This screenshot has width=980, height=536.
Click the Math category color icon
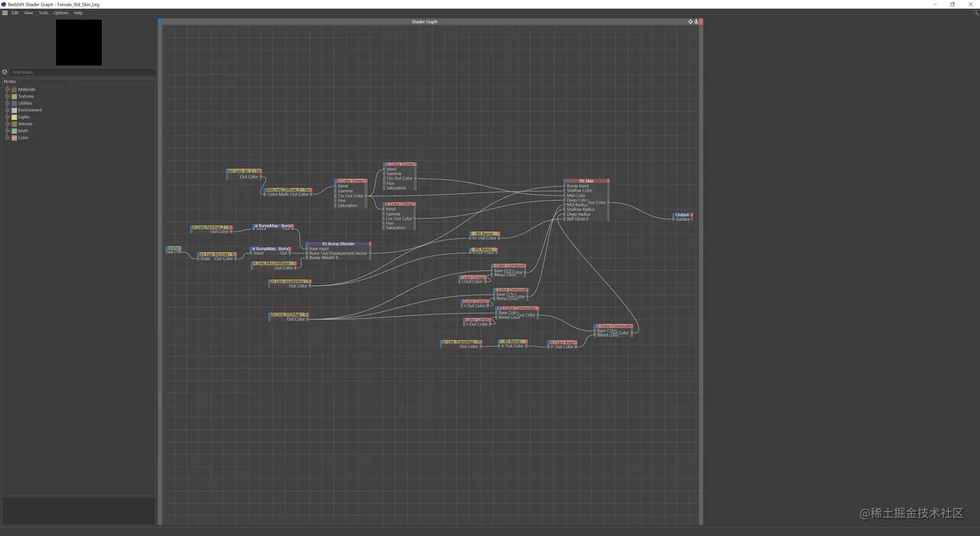[x=14, y=130]
